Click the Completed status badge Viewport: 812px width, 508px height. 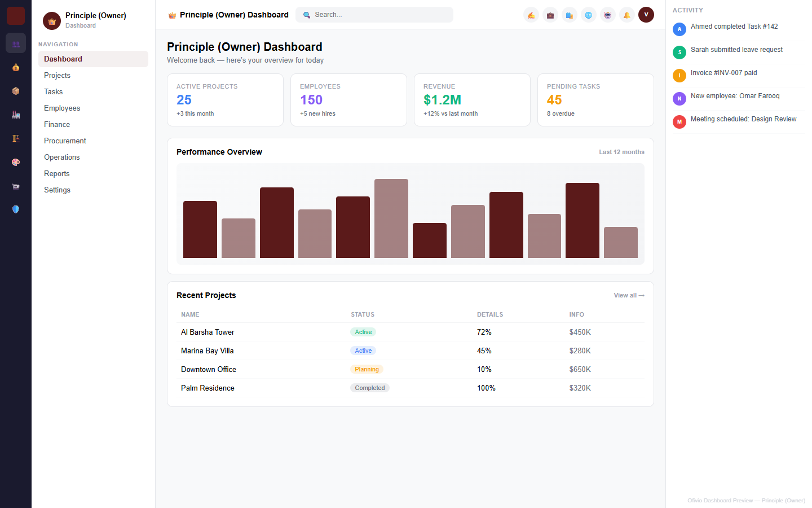(370, 388)
